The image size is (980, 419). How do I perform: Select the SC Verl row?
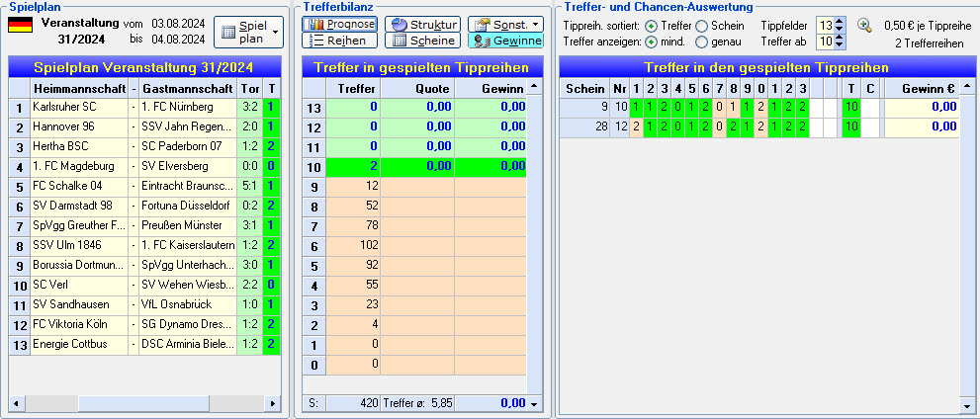pyautogui.click(x=145, y=285)
